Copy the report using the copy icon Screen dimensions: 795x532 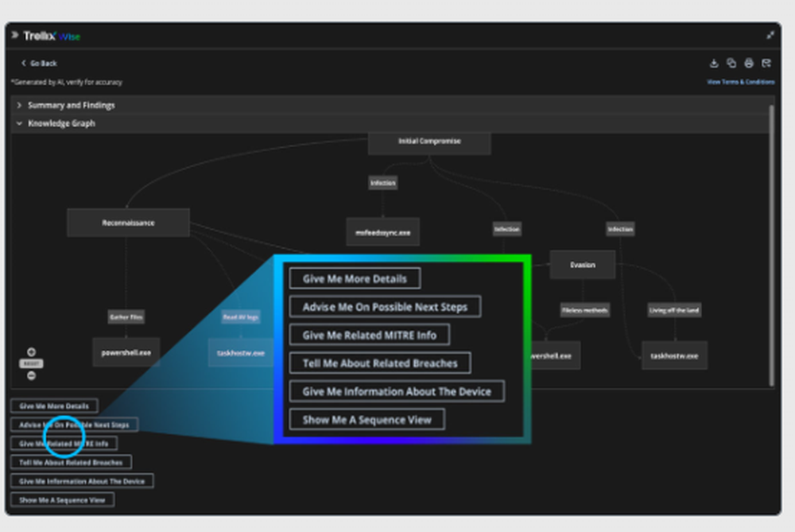[x=731, y=63]
